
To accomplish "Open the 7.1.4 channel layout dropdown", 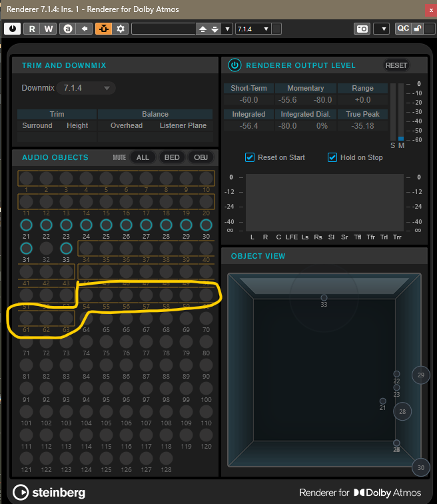I will tap(253, 29).
